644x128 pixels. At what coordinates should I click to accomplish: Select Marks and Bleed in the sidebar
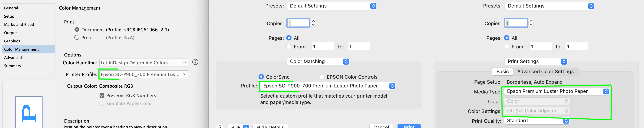click(x=19, y=24)
